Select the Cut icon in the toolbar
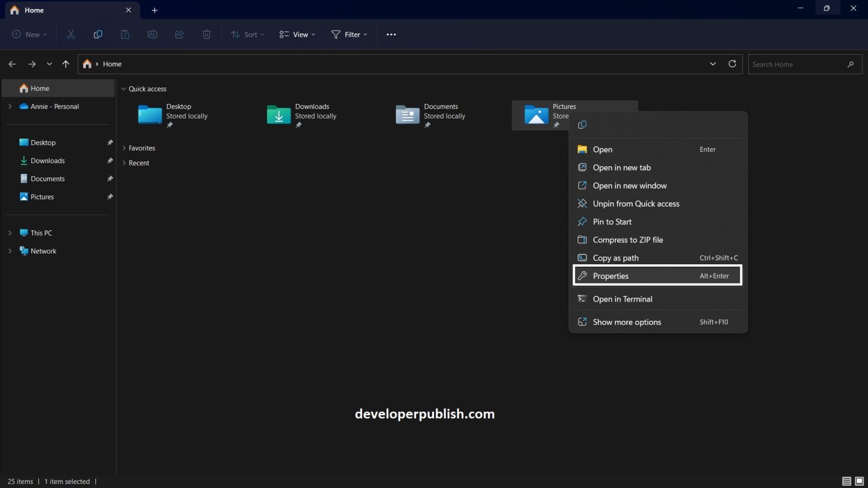 click(x=71, y=34)
